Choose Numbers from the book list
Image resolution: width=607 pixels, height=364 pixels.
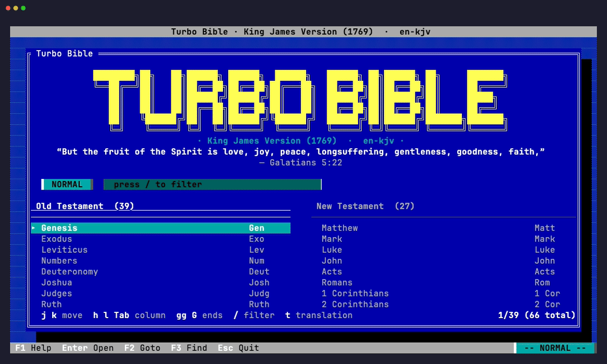click(161, 261)
